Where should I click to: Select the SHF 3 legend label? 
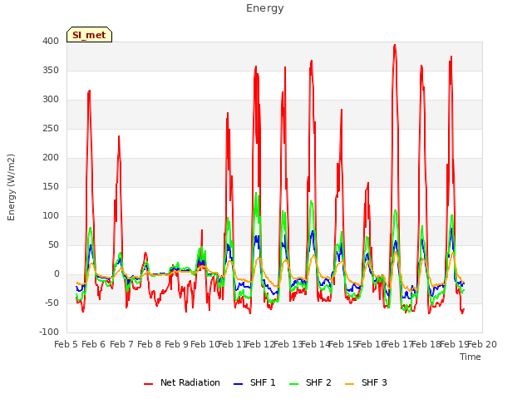coord(374,382)
